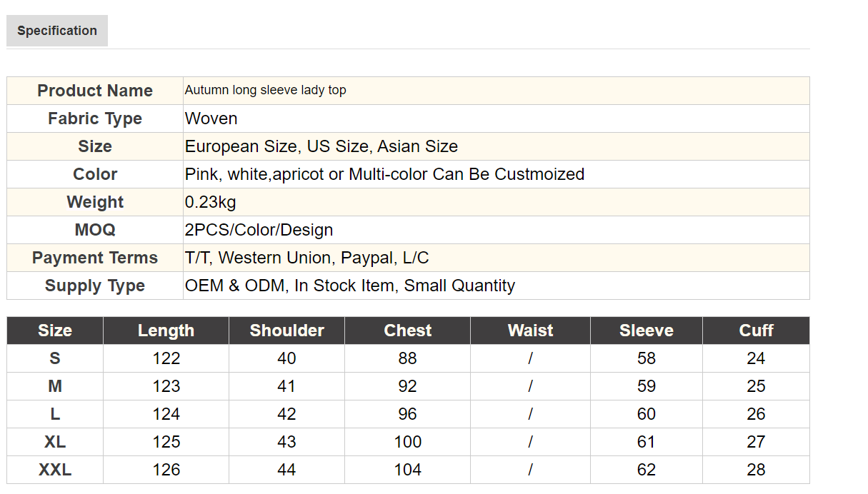Select the XL size row label
Image resolution: width=868 pixels, height=494 pixels.
55,442
